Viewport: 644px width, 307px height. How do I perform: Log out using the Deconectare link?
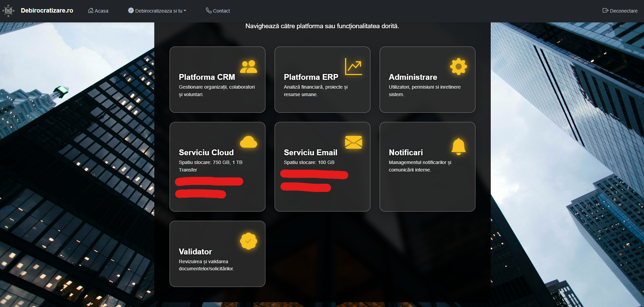pyautogui.click(x=620, y=11)
